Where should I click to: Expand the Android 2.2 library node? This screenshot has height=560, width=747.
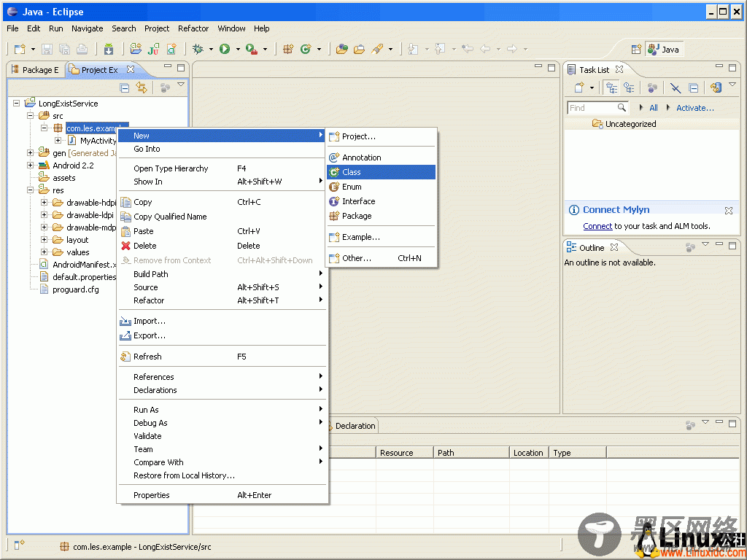(x=31, y=166)
